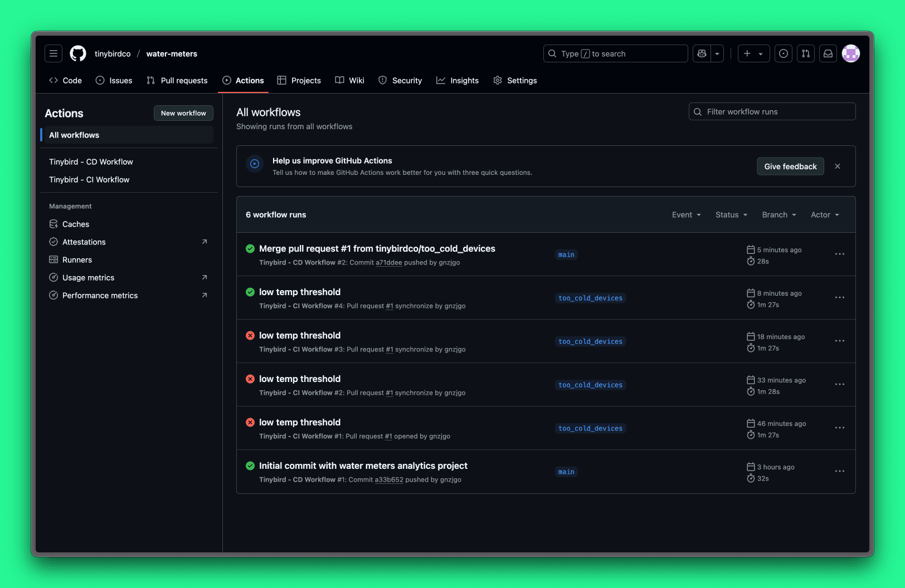Open the hamburger navigation menu
This screenshot has height=588, width=905.
pyautogui.click(x=53, y=53)
